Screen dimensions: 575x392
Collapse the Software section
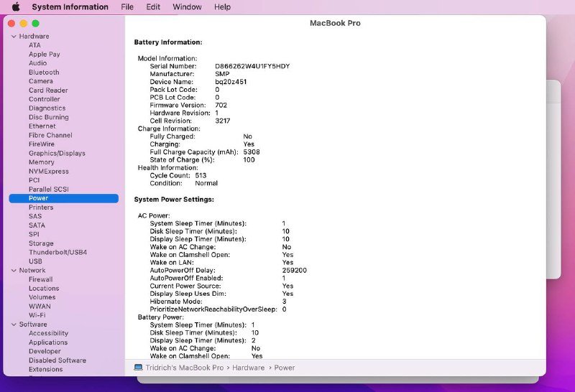[x=14, y=325]
